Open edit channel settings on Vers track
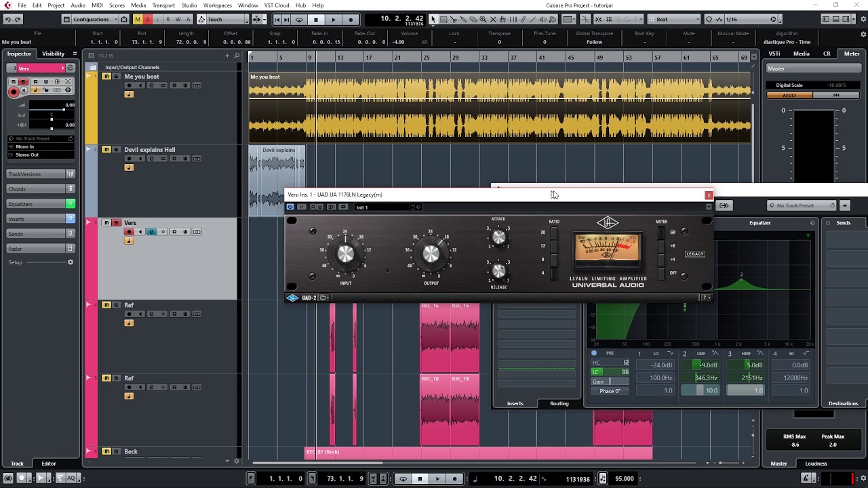Screen dimensions: 868x488 coord(151,232)
